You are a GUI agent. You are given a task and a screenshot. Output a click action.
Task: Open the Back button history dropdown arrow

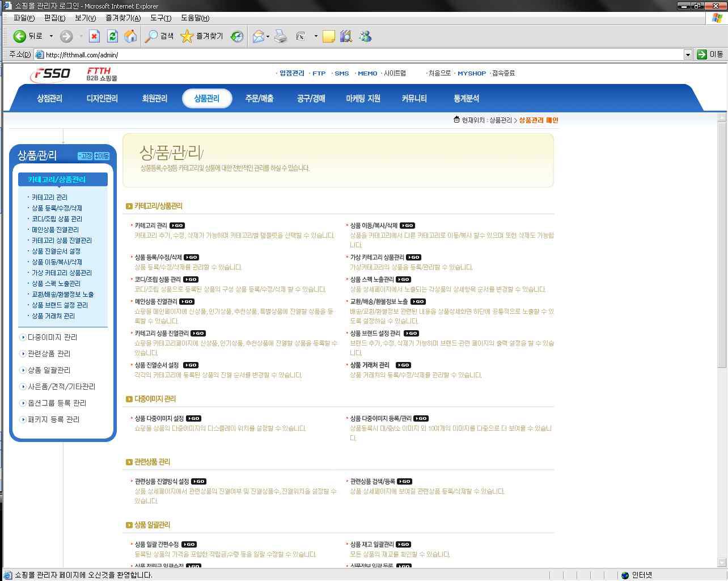51,36
